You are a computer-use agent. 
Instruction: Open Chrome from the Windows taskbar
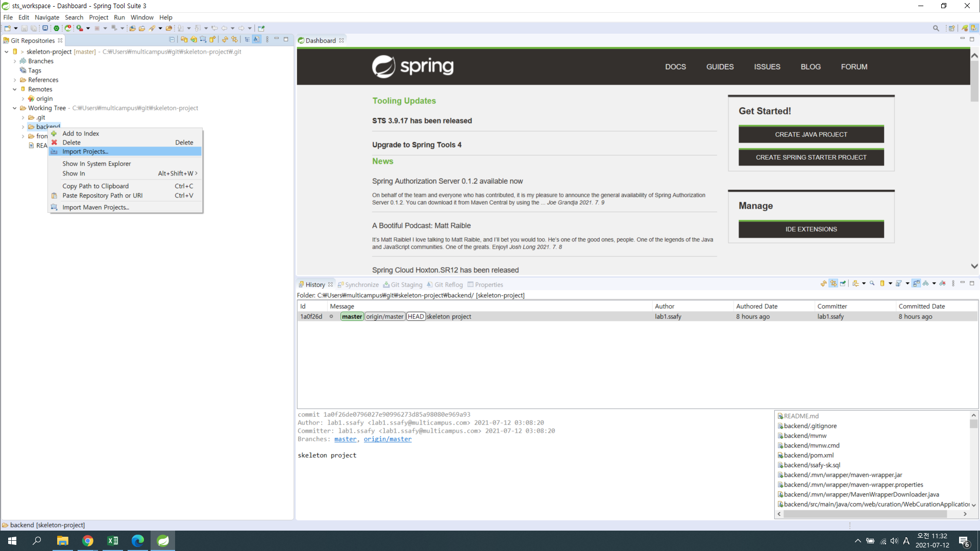point(88,541)
